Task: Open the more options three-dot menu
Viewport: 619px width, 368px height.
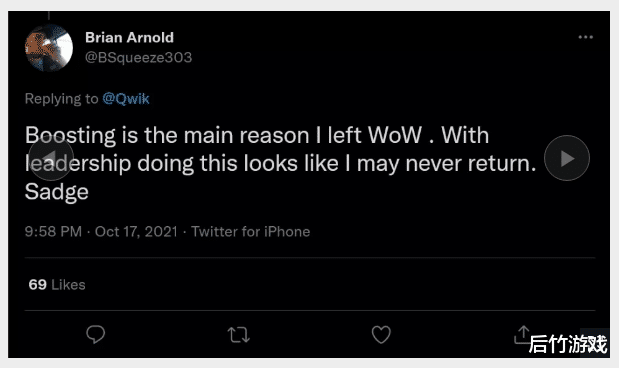Action: click(x=585, y=37)
